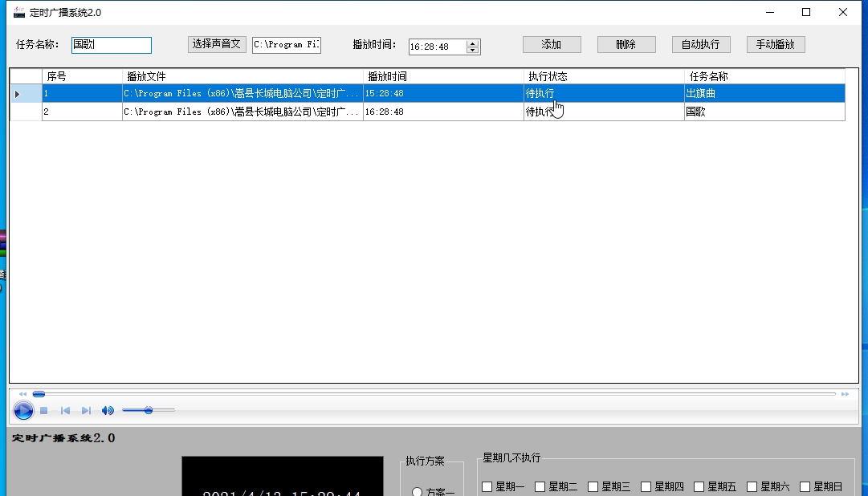Click the 选择声音文 file button
868x496 pixels.
click(x=218, y=44)
